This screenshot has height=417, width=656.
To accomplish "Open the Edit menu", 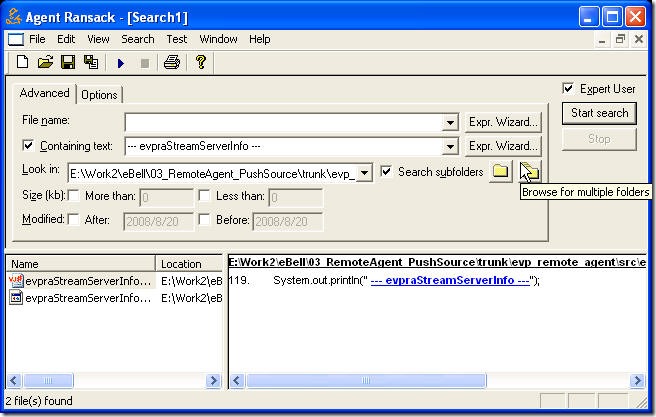I will 66,39.
